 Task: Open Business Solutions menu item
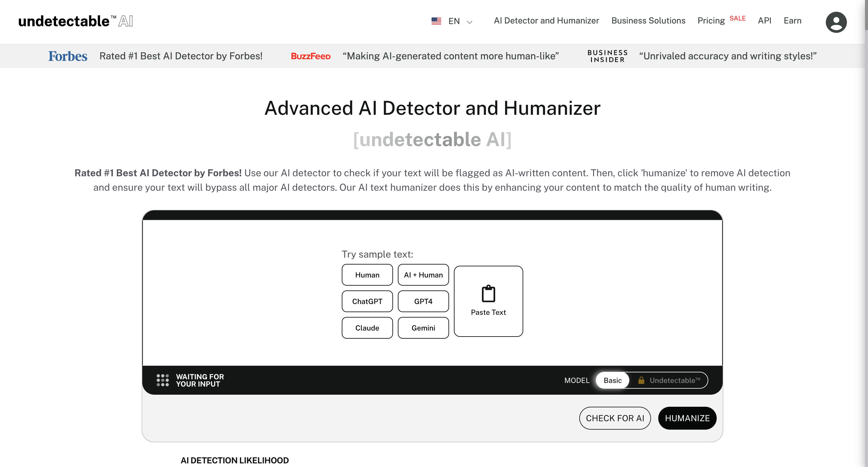pyautogui.click(x=648, y=20)
